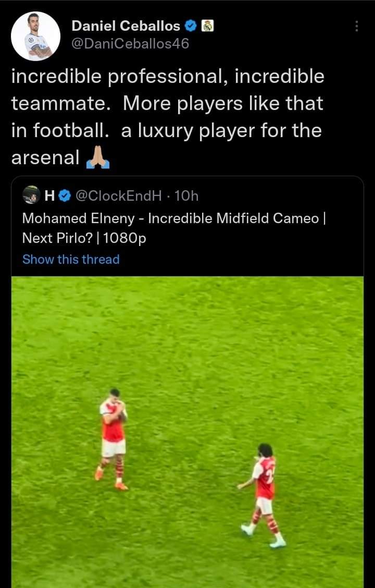
Task: Click the verified badge next to H
Action: pyautogui.click(x=65, y=196)
